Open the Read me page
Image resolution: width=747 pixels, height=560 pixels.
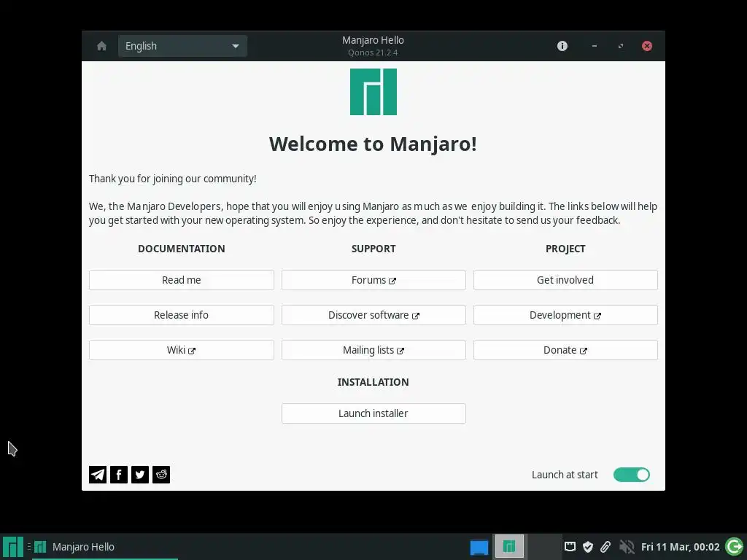(x=182, y=280)
